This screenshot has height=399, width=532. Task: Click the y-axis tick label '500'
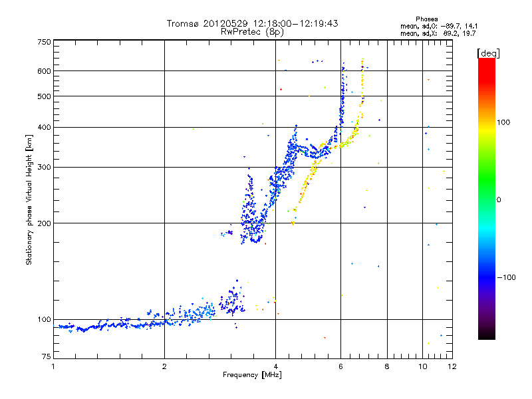pyautogui.click(x=45, y=96)
